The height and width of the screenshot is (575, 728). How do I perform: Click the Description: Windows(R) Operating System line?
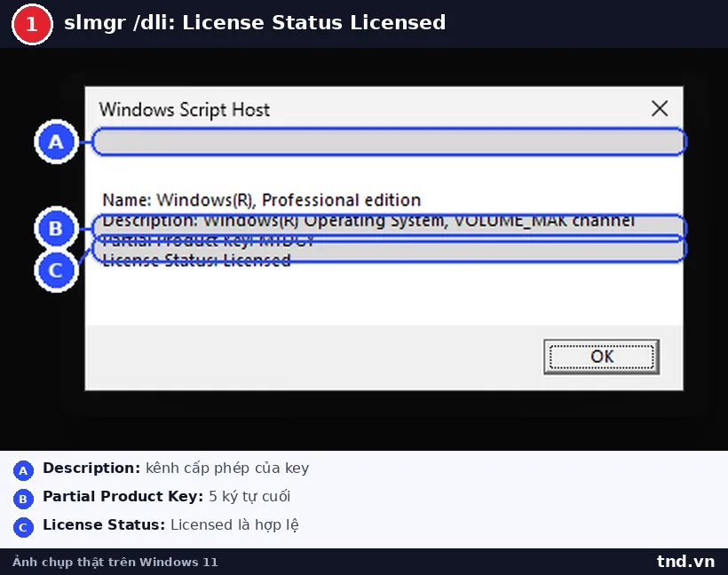click(368, 221)
